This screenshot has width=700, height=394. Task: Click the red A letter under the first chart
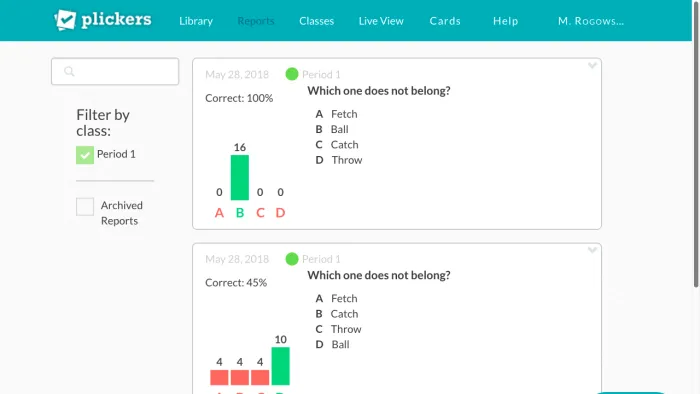(x=219, y=213)
